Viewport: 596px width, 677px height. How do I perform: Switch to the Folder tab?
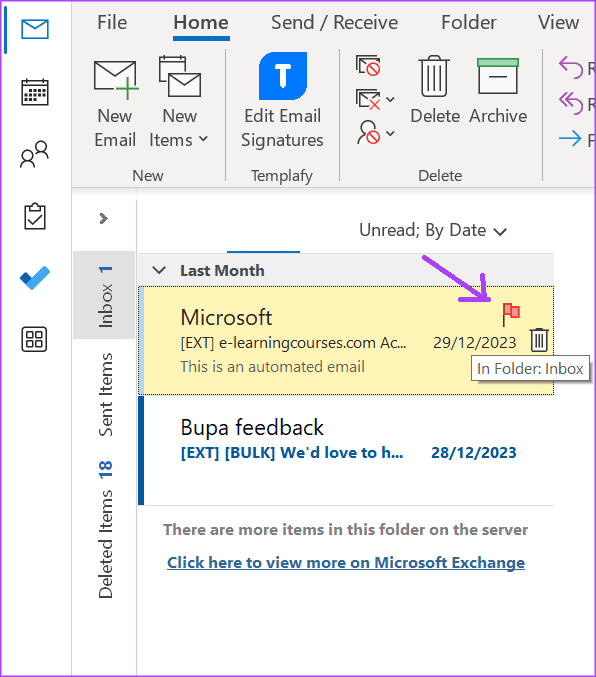(x=469, y=22)
